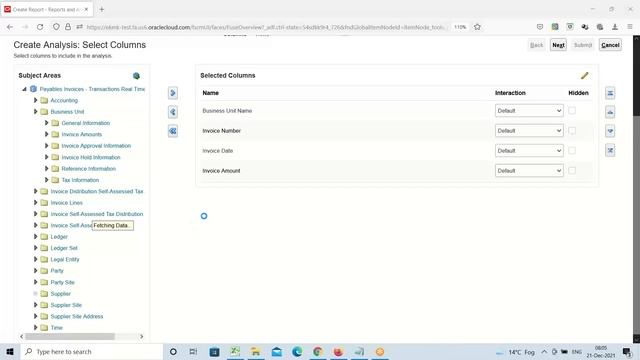This screenshot has height=360, width=640.
Task: Click the pencil edit icon in Selected Columns
Action: [584, 76]
